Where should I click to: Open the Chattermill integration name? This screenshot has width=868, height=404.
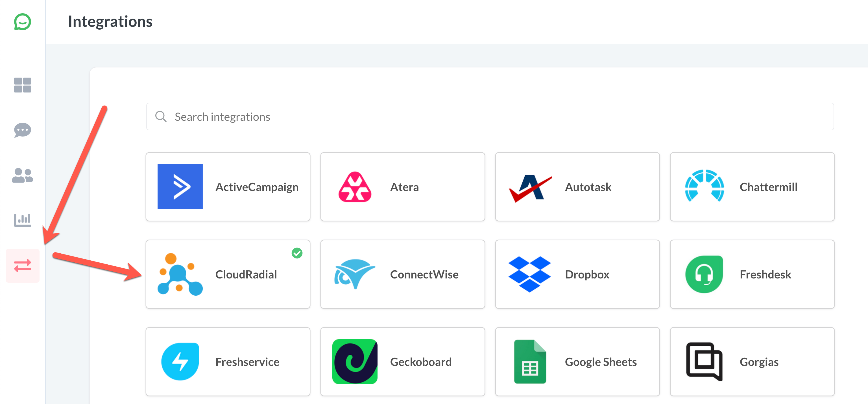tap(768, 187)
